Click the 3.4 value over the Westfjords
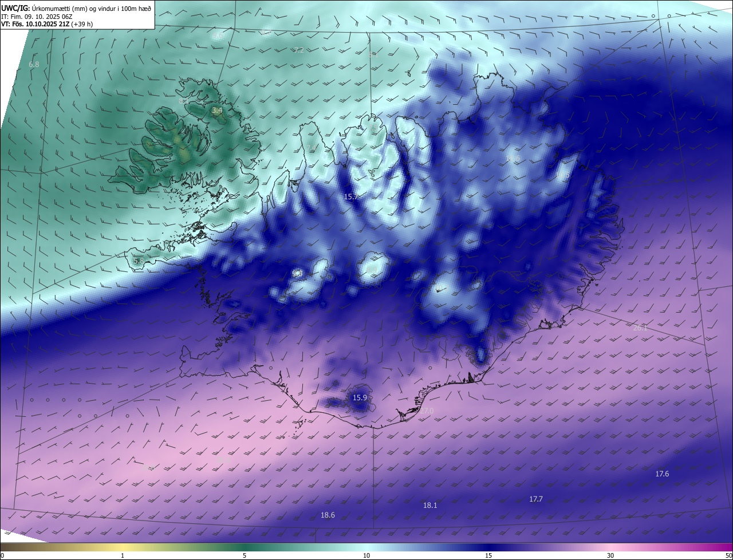This screenshot has width=733, height=560. pos(217,110)
